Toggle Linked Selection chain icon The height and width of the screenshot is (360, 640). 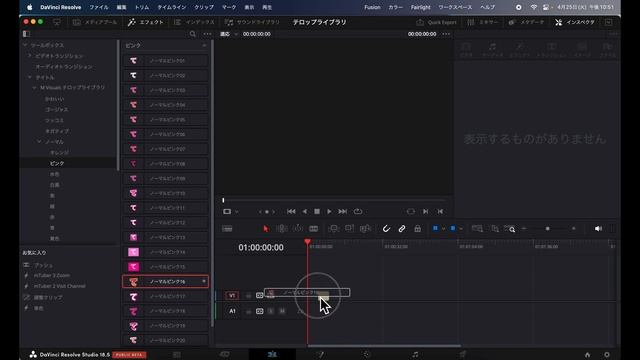(402, 229)
